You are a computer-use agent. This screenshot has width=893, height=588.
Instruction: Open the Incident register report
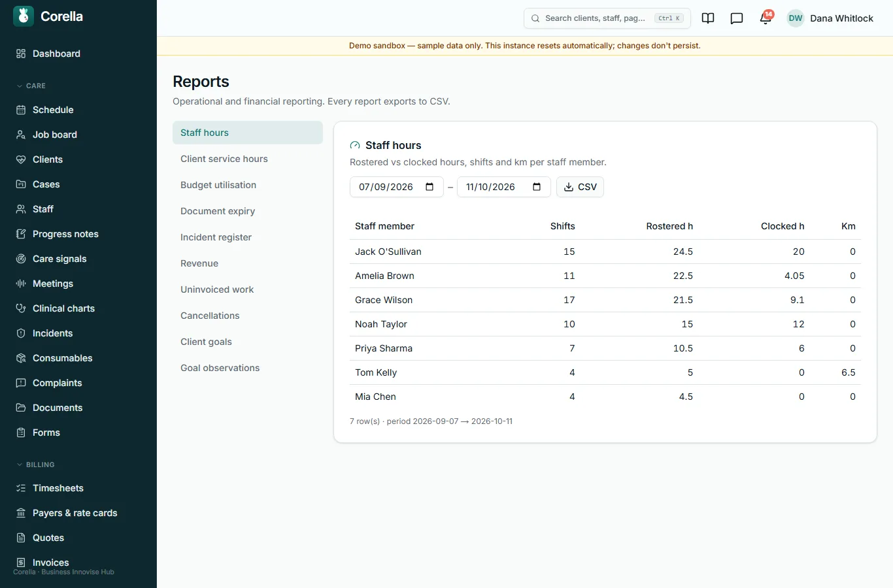[x=248, y=237]
